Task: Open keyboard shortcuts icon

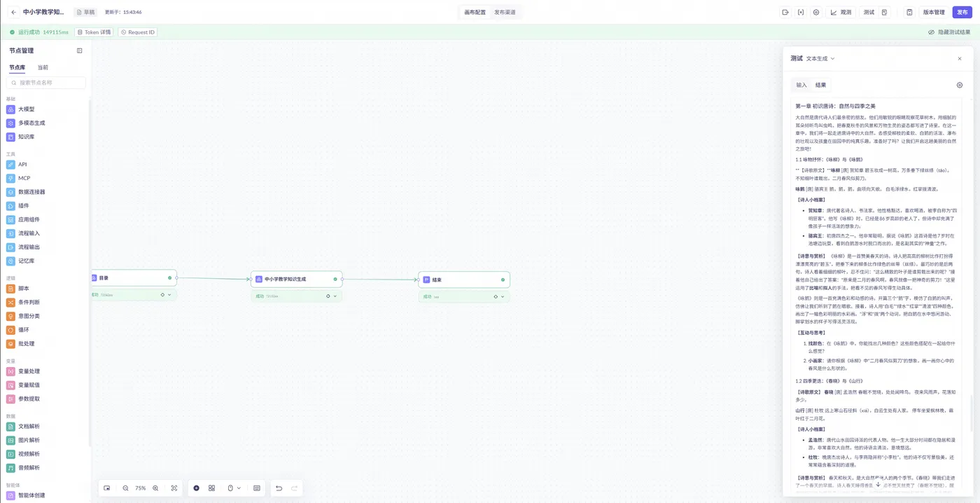Action: (257, 488)
